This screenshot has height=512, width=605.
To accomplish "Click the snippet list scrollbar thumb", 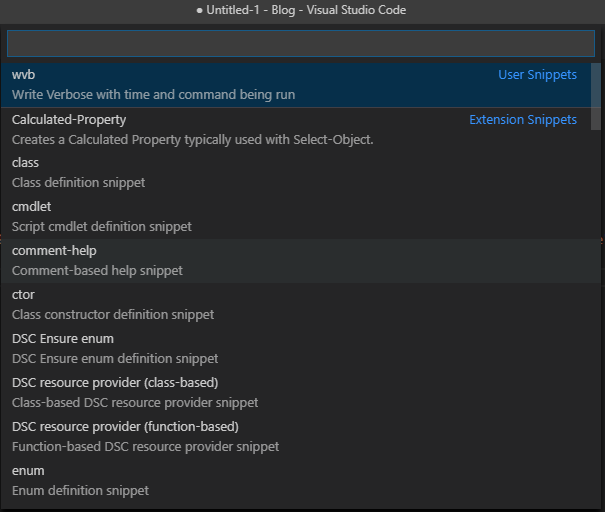I will click(x=596, y=96).
